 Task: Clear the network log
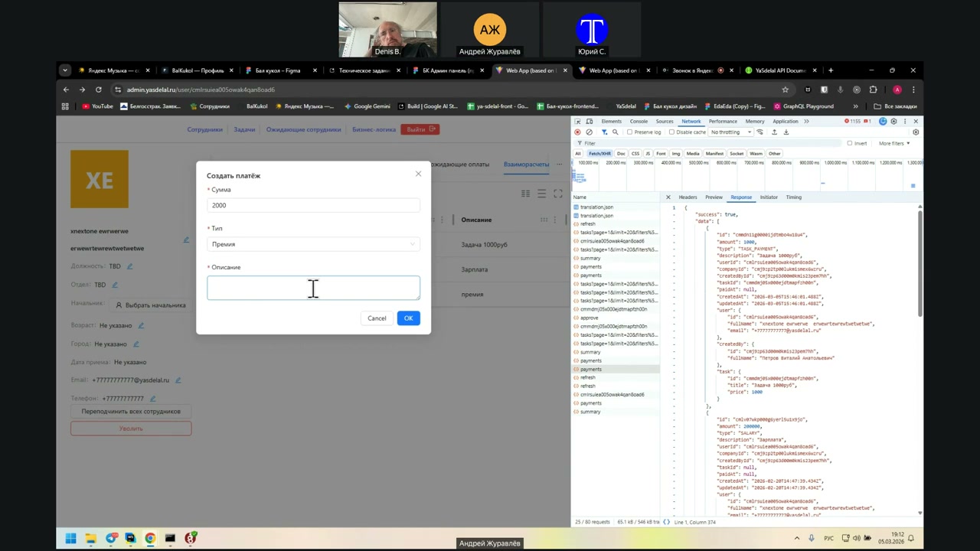[x=589, y=132]
